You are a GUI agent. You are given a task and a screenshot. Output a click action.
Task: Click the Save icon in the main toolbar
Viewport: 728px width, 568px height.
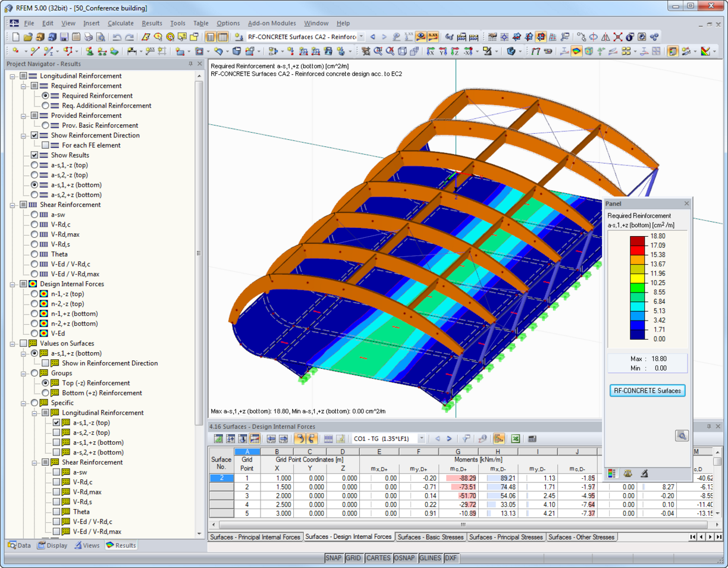tap(64, 36)
